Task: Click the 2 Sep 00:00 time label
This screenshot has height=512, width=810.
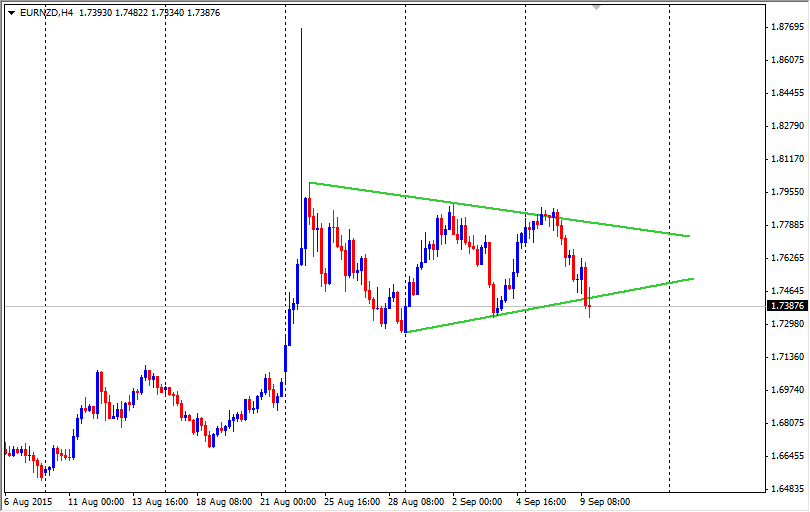Action: [x=477, y=502]
